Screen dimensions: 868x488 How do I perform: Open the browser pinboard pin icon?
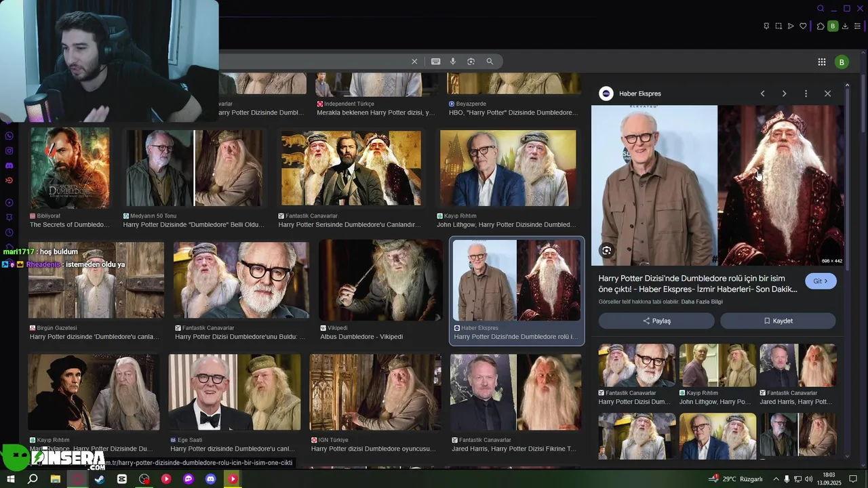[766, 26]
